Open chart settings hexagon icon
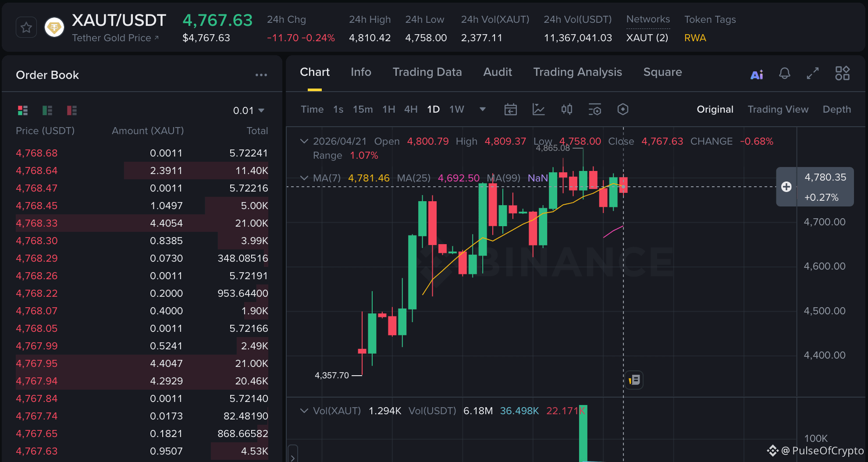Viewport: 868px width, 462px height. tap(623, 109)
